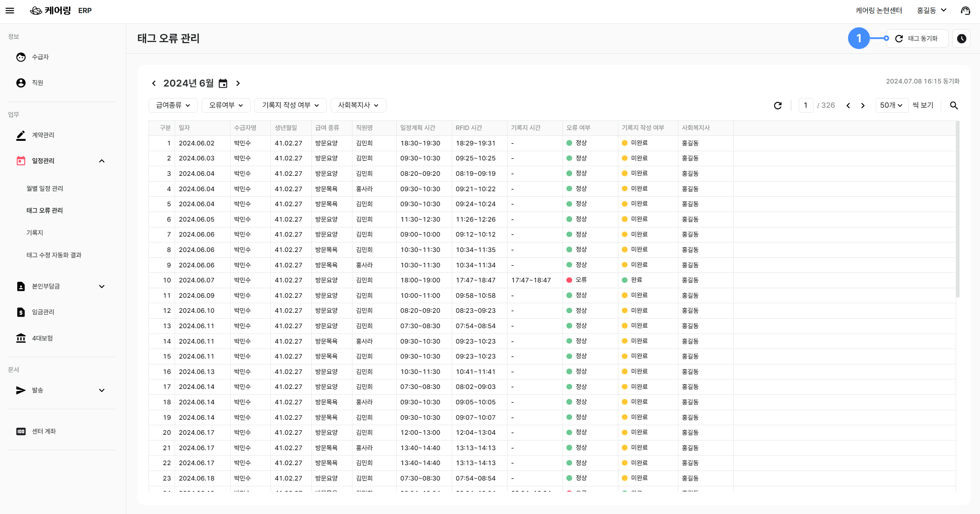The height and width of the screenshot is (514, 980).
Task: Click the 태그 동기화 button
Action: [917, 38]
